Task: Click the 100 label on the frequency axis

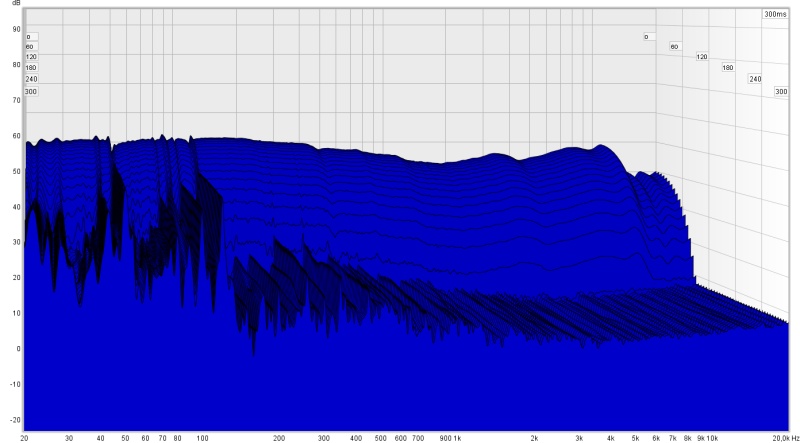Action: [202, 437]
